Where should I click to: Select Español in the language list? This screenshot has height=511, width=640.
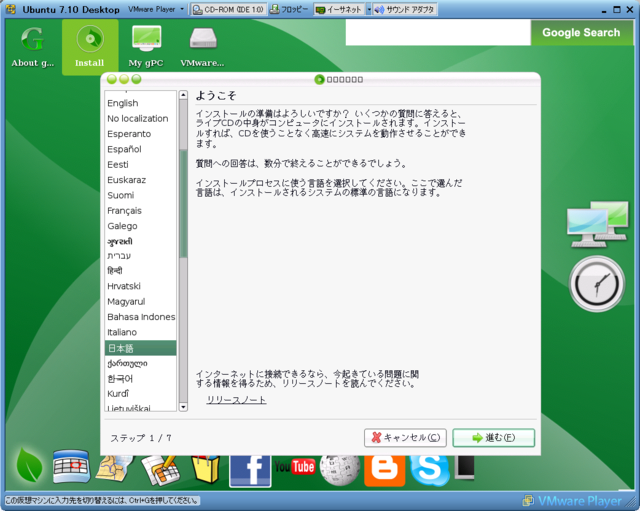pos(140,149)
